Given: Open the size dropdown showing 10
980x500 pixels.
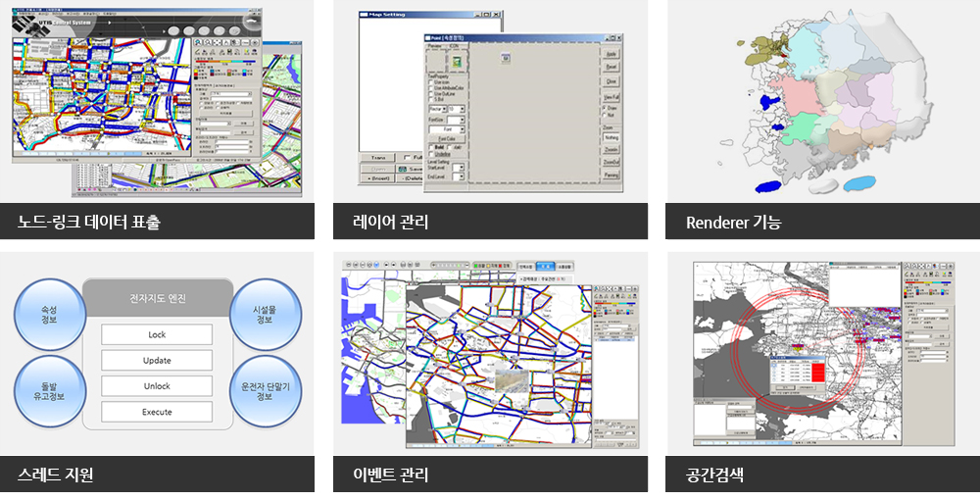Looking at the screenshot, I should [457, 110].
